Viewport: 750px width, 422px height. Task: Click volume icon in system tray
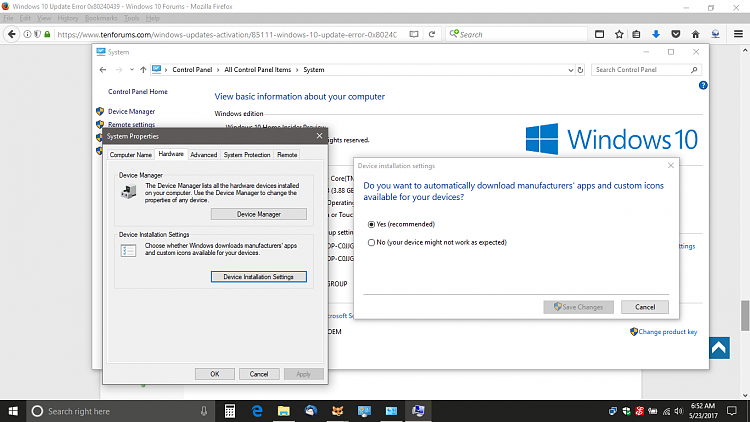679,411
